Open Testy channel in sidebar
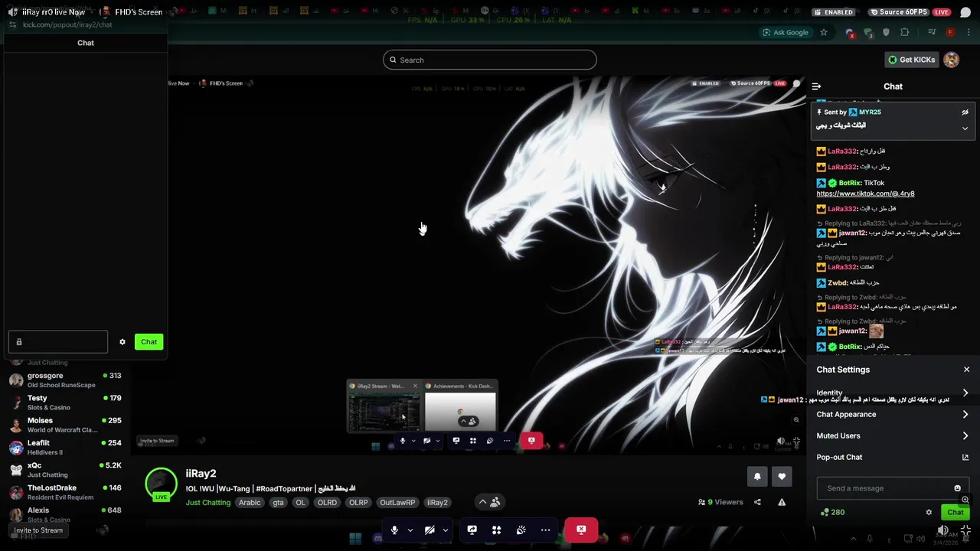Image resolution: width=980 pixels, height=551 pixels. [x=65, y=403]
